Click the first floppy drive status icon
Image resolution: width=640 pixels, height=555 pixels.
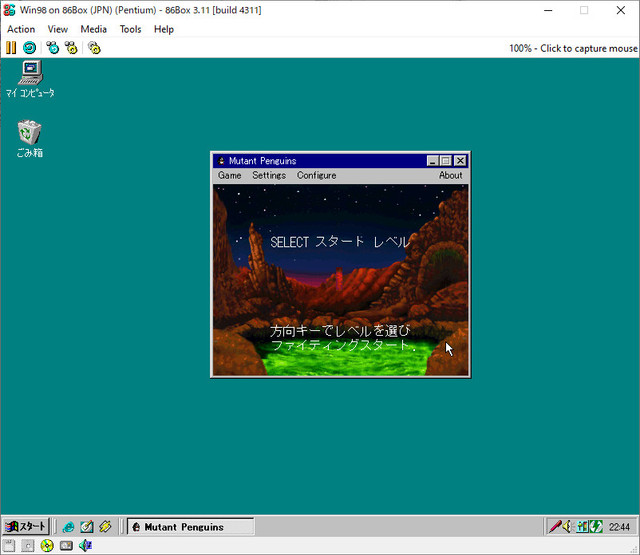9,546
